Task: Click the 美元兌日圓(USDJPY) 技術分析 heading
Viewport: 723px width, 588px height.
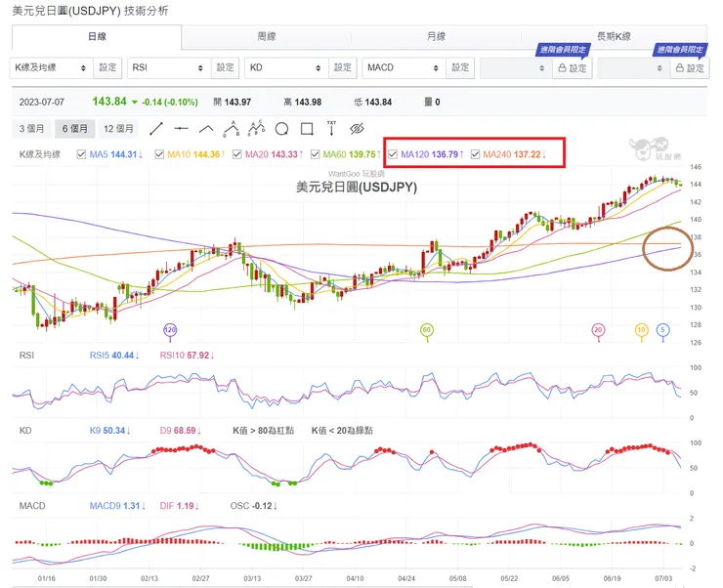Action: (90, 11)
